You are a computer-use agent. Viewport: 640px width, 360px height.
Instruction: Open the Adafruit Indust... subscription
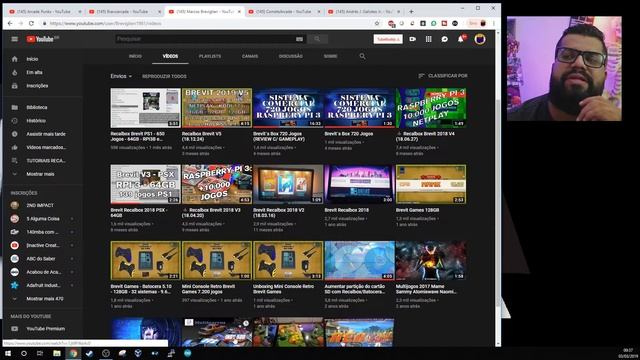(x=42, y=286)
